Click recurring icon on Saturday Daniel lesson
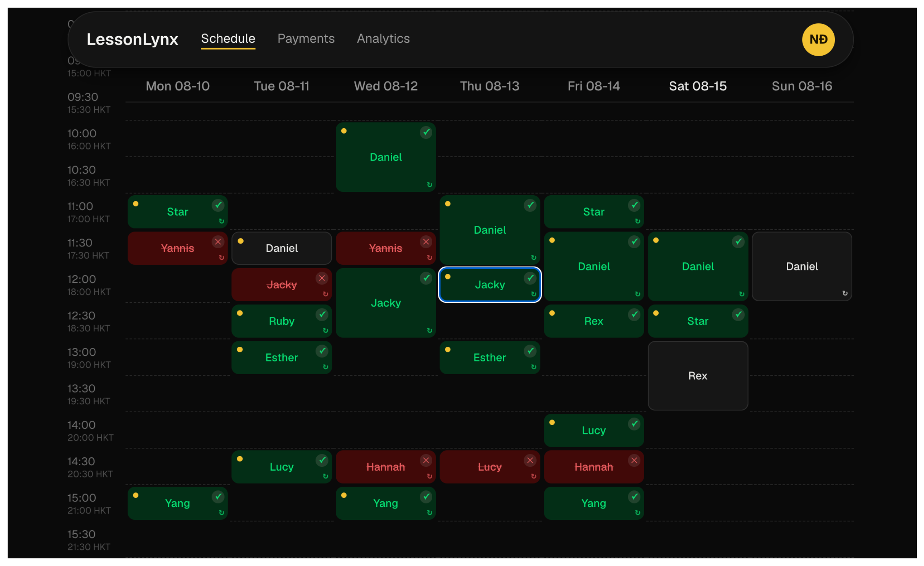Viewport: 924px width, 566px height. point(741,294)
